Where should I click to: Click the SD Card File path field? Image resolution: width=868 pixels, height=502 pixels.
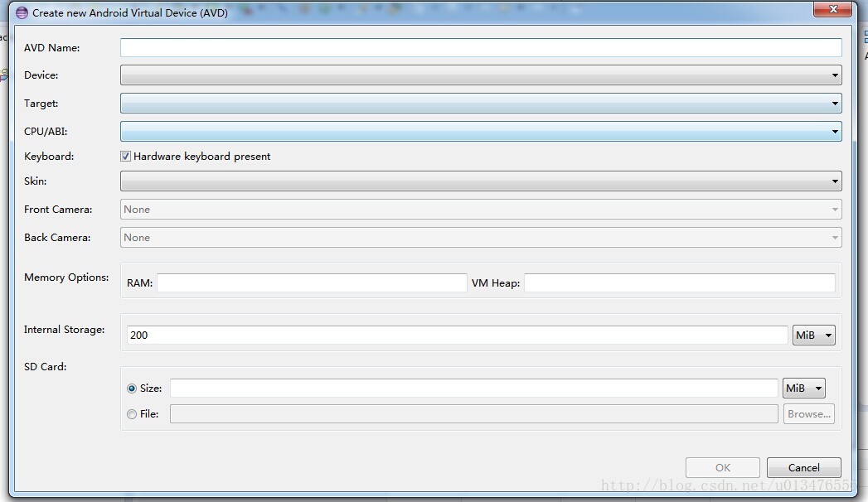474,414
